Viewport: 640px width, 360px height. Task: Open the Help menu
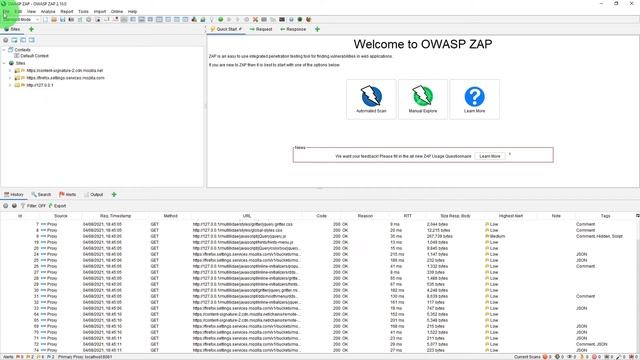132,11
